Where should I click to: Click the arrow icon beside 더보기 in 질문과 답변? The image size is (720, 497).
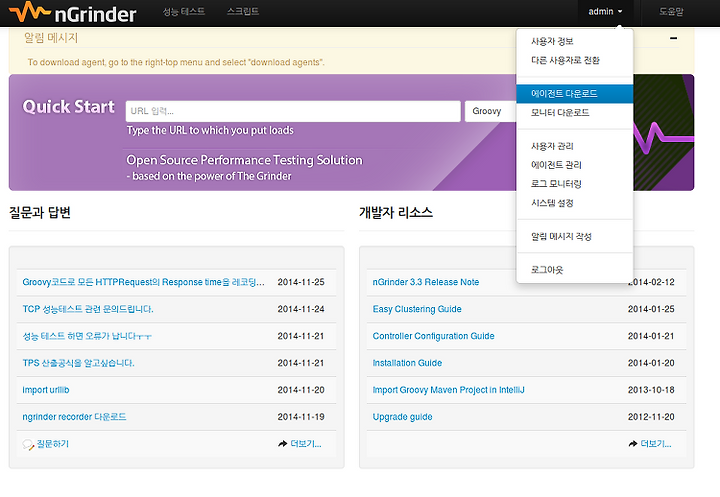click(282, 444)
